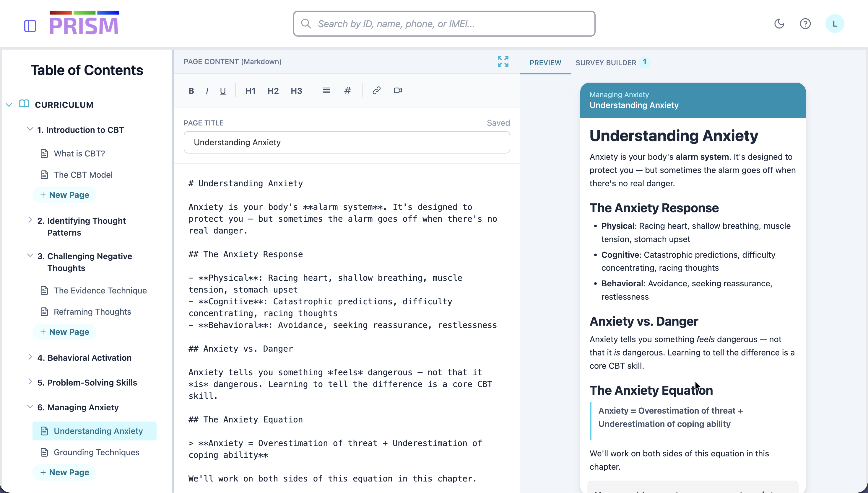
Task: Select the Preview tab
Action: click(545, 62)
